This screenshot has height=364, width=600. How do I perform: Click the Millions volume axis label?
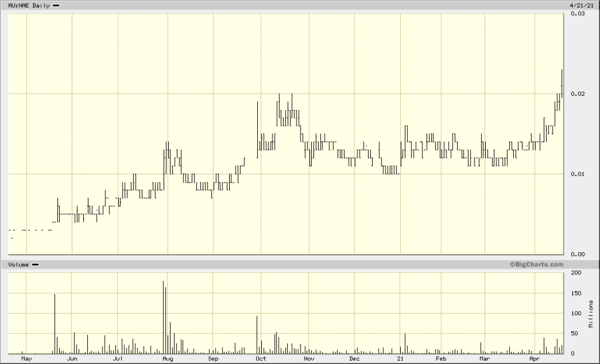coord(591,314)
